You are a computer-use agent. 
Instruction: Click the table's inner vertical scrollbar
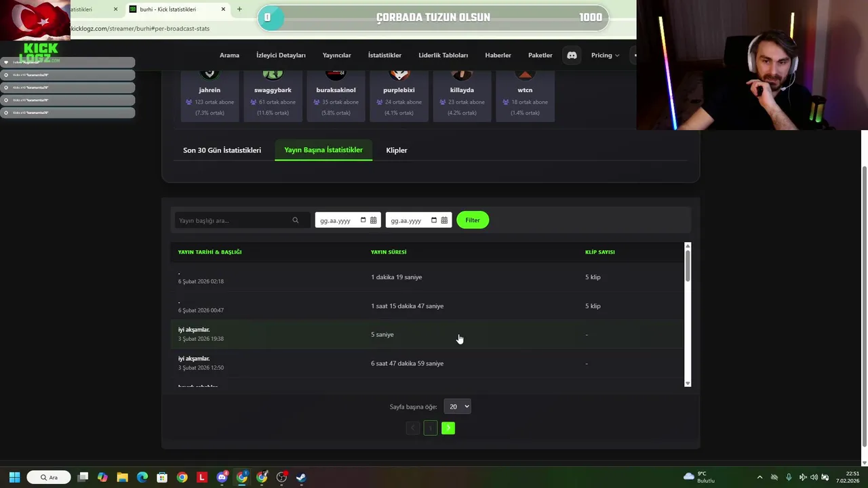[688, 266]
